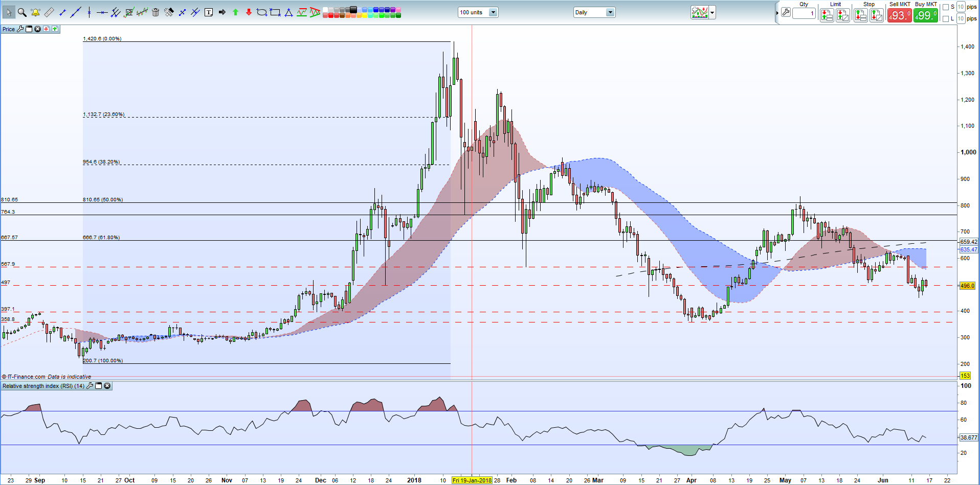Click the L pips value field

click(961, 18)
